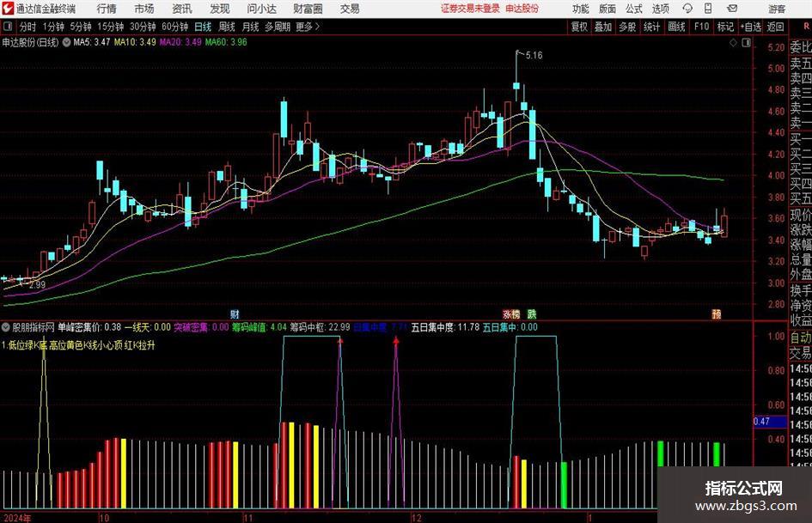Click the diamond icon at chart top-right
This screenshot has height=523, width=812.
(x=733, y=43)
